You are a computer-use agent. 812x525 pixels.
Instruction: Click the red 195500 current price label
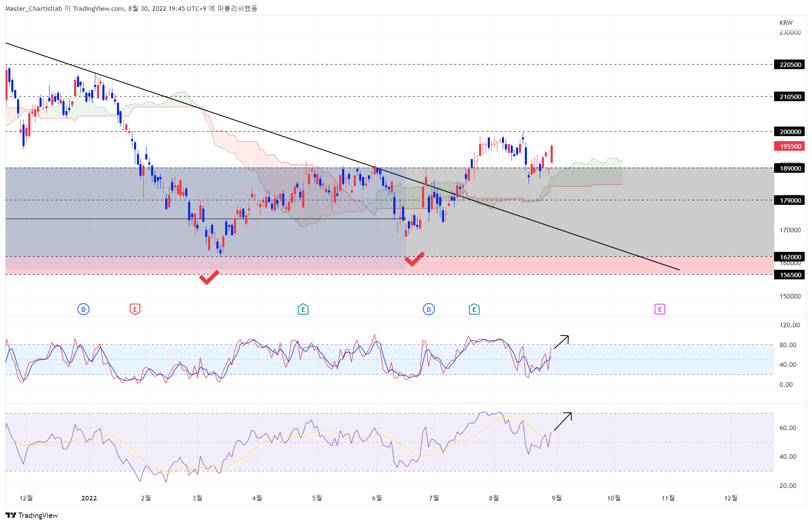point(790,146)
